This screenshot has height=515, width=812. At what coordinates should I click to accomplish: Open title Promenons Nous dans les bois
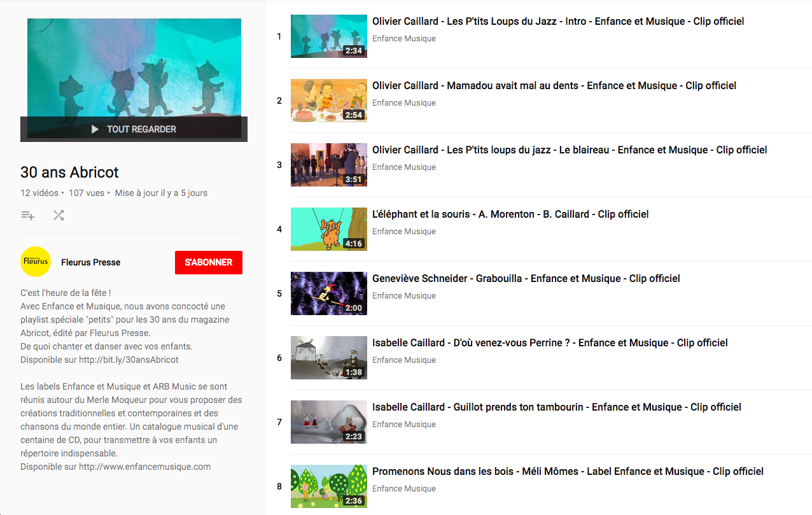pos(568,471)
